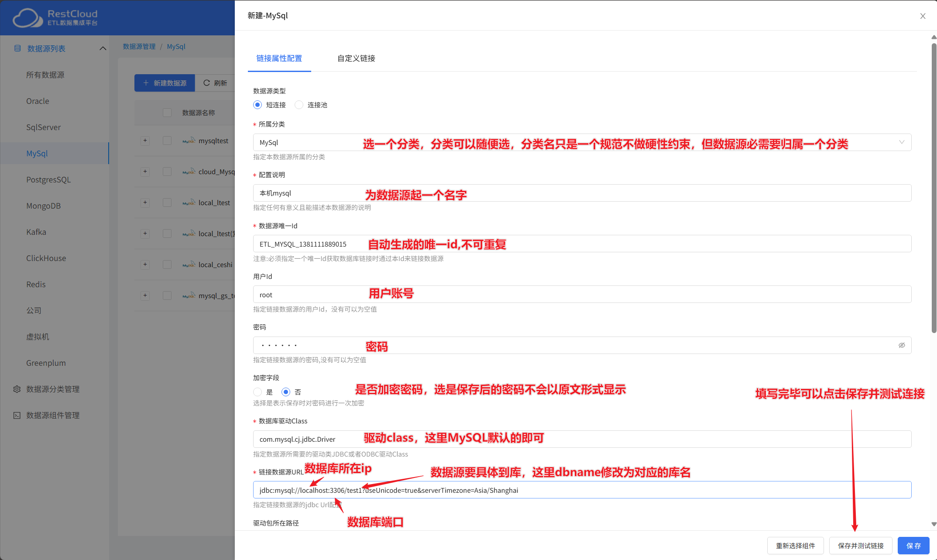Click 重新选择组件 button

796,546
